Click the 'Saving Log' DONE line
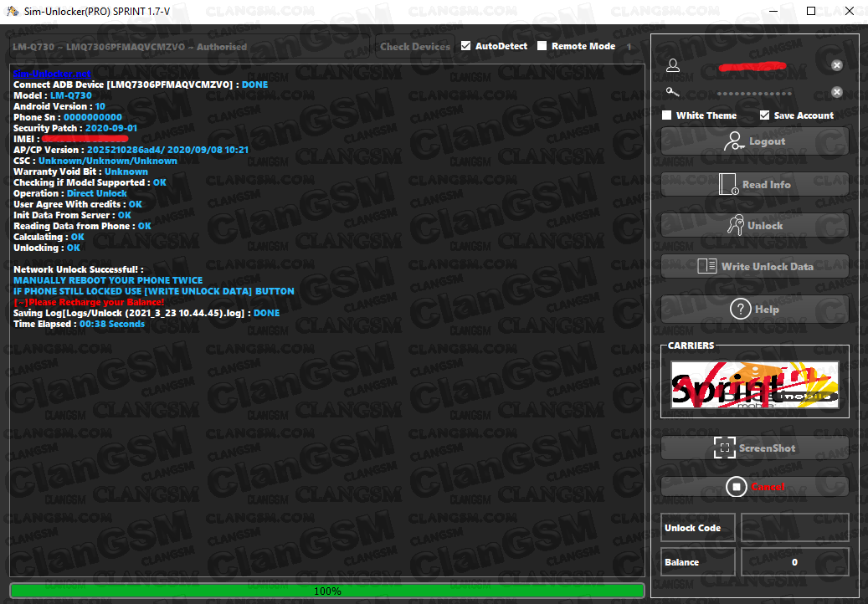This screenshot has height=604, width=868. coord(146,313)
